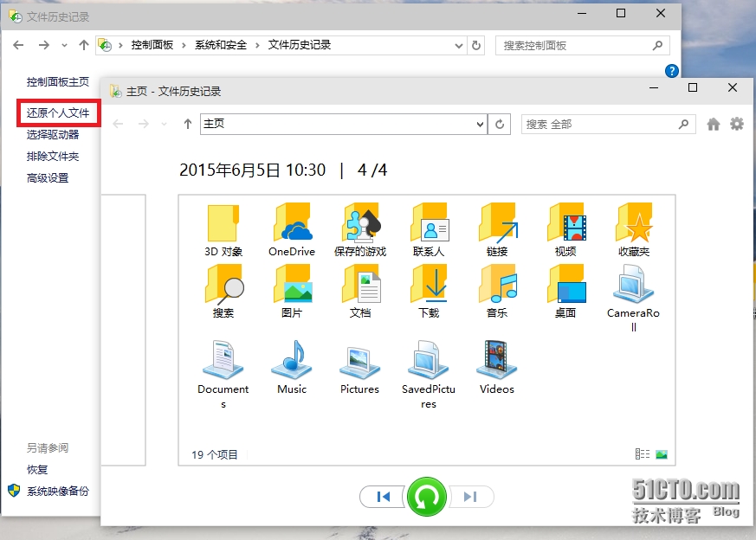Go up one level in control panel

(84, 45)
